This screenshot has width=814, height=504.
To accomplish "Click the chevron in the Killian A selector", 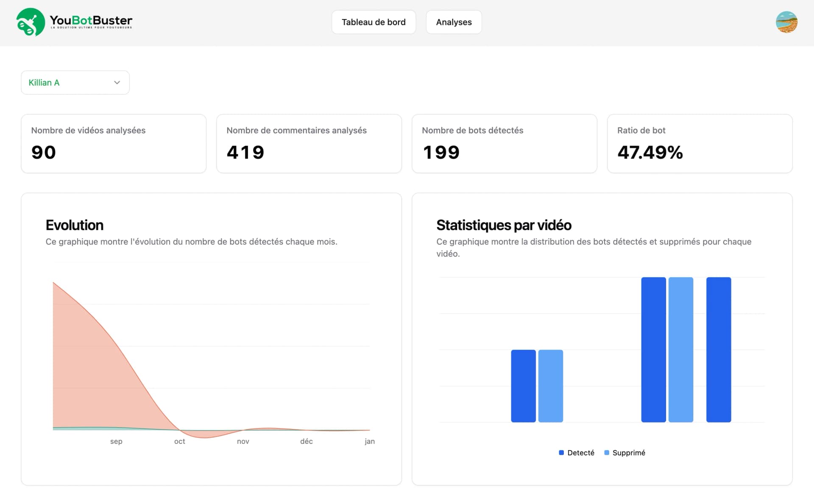I will pos(117,82).
